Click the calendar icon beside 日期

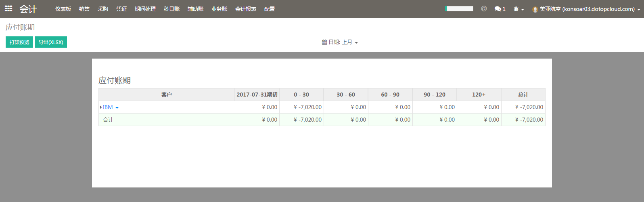[x=324, y=42]
